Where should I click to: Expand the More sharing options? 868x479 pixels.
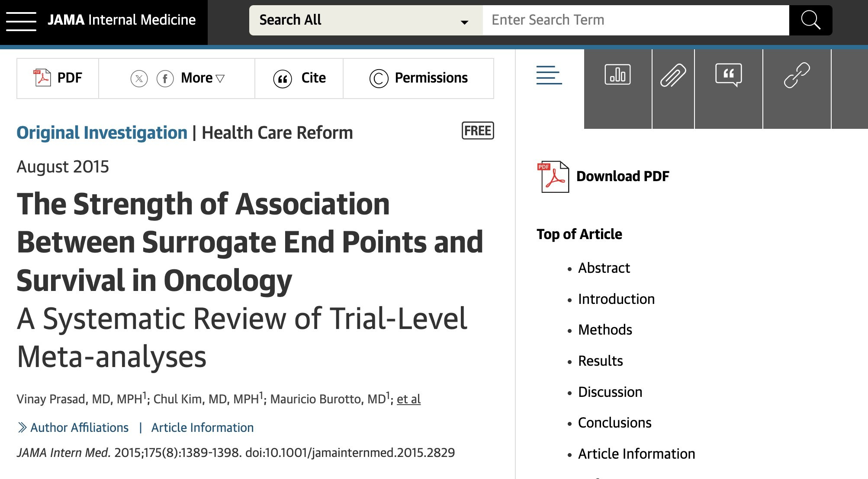pos(203,78)
